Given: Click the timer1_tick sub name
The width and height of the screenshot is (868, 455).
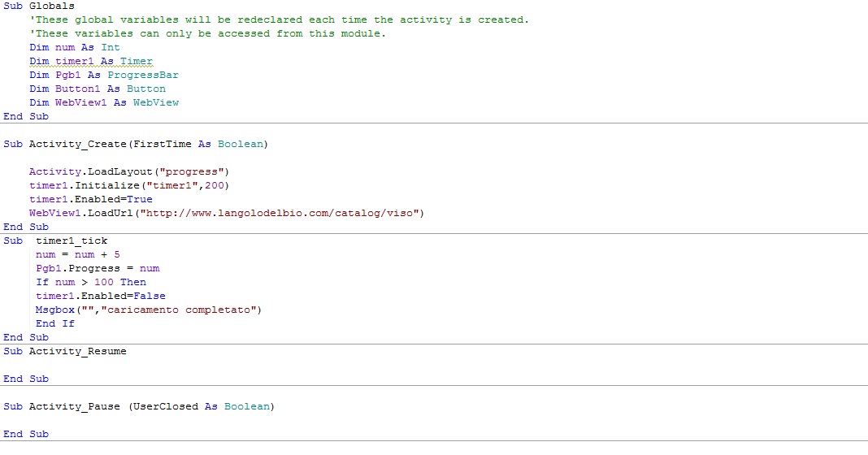Looking at the screenshot, I should (x=72, y=240).
